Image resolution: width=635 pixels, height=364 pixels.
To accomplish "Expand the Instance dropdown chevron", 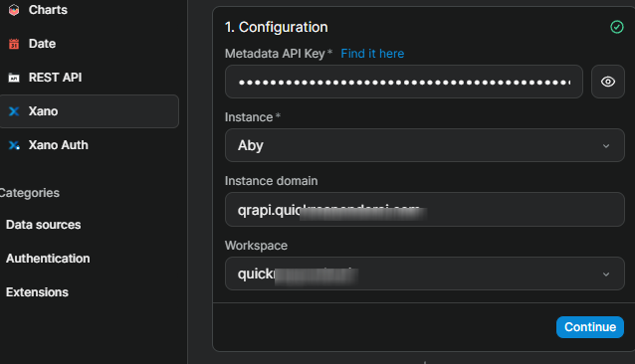I will [x=606, y=146].
